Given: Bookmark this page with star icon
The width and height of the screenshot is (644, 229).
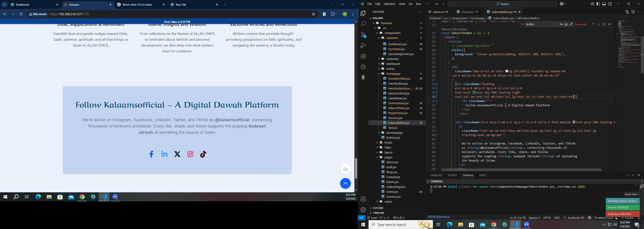Looking at the screenshot, I should point(313,14).
